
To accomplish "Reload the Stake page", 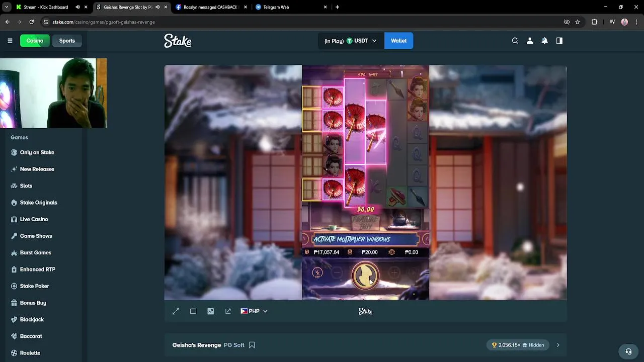I will (x=31, y=22).
